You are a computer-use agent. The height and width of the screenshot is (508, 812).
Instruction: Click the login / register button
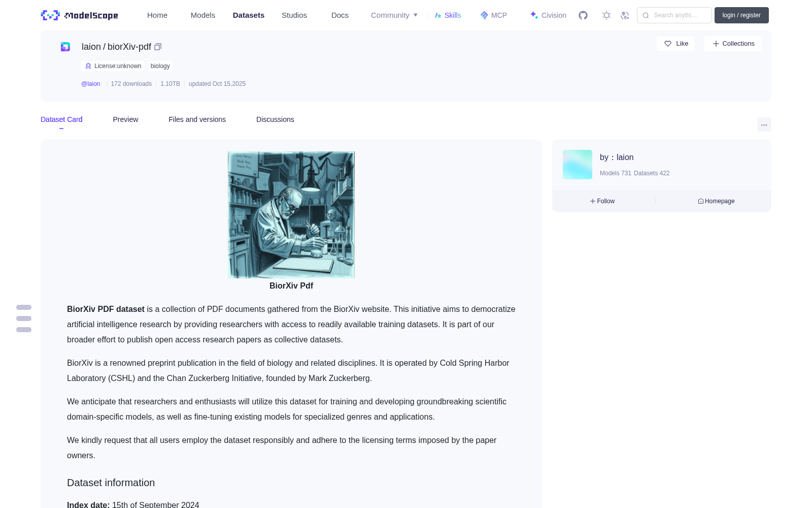pyautogui.click(x=741, y=15)
